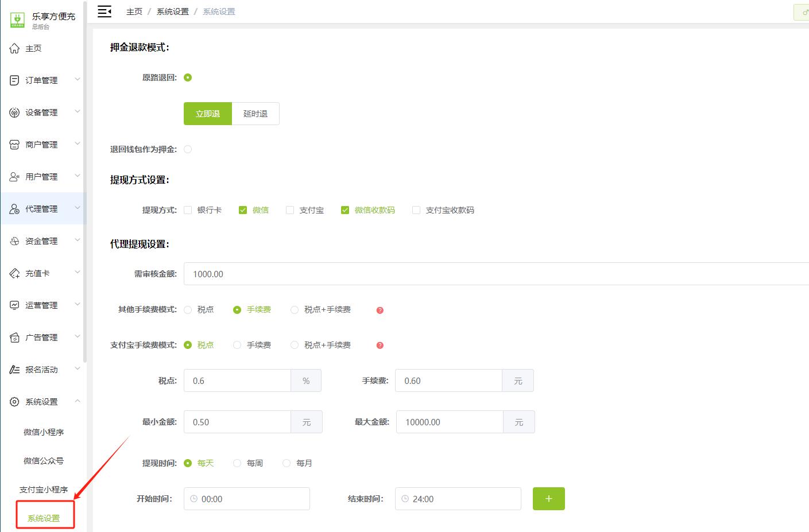Click the 充值卡 tag icon
Image resolution: width=809 pixels, height=532 pixels.
(x=14, y=273)
